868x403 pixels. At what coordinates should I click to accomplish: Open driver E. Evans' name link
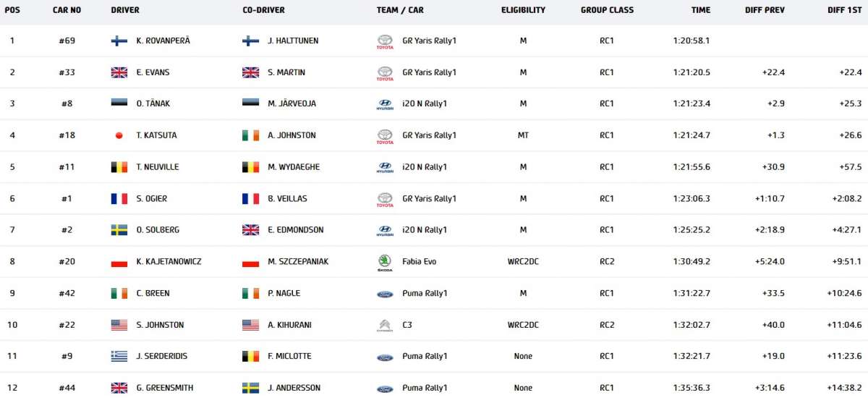click(153, 72)
